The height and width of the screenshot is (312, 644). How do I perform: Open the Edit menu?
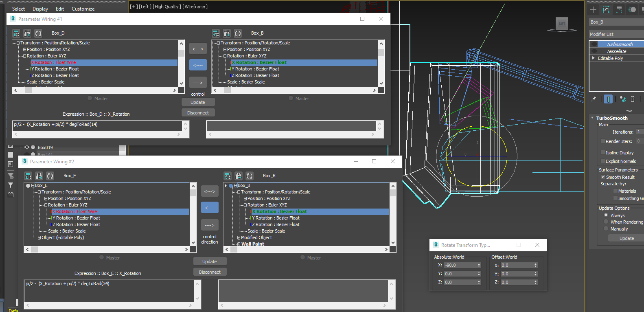(60, 9)
